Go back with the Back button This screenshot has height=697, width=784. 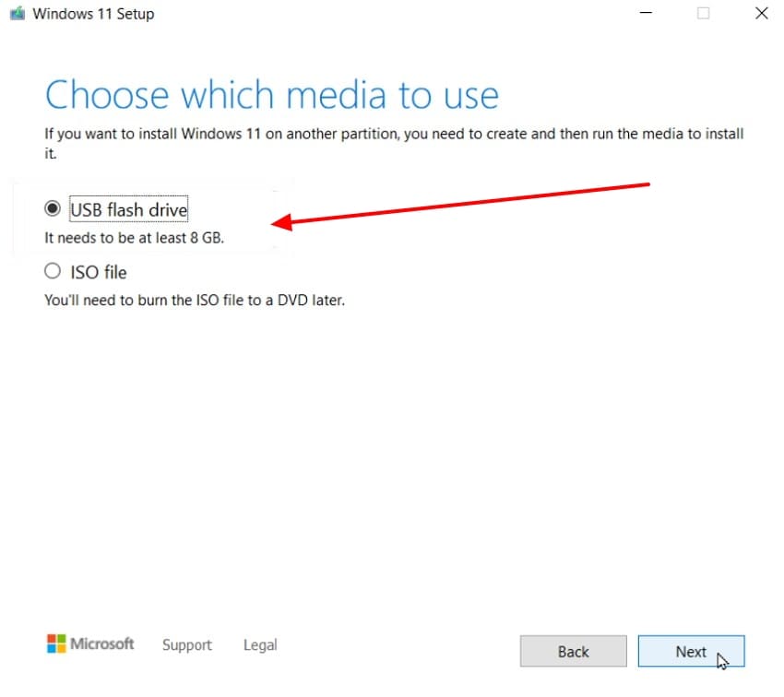(574, 652)
